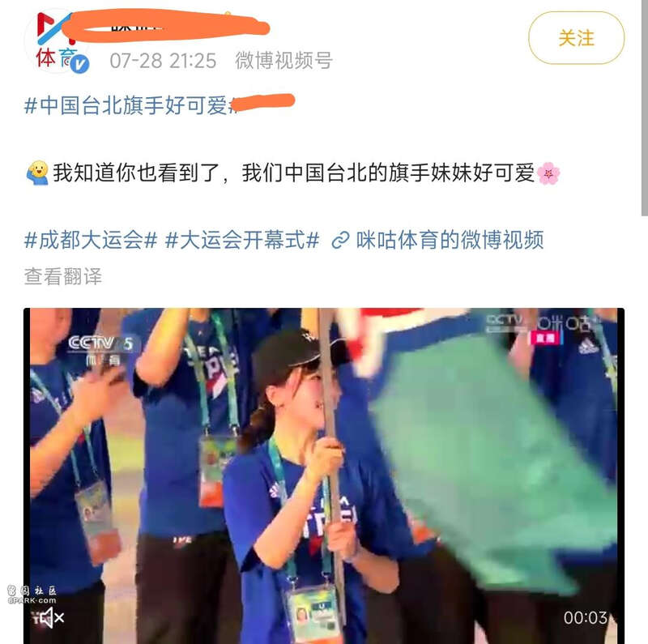
Task: Click the 关注 follow button
Action: (576, 38)
